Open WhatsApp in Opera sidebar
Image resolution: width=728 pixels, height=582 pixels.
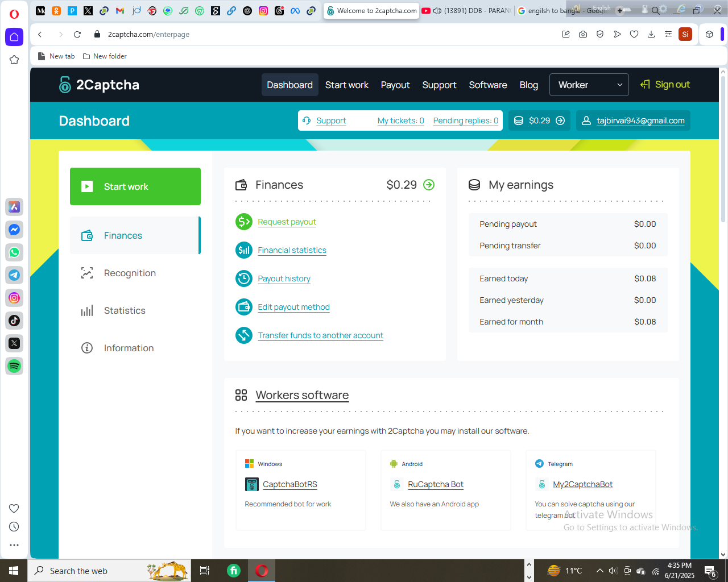14,252
